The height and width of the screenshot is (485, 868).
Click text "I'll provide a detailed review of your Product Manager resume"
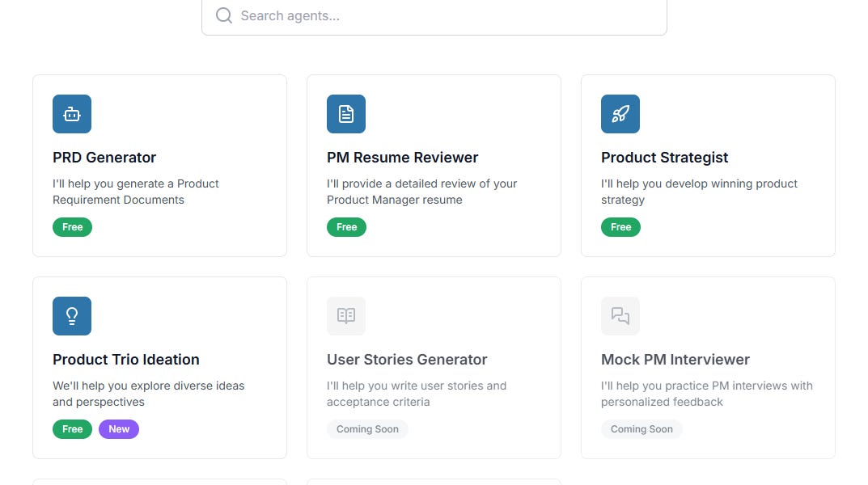click(421, 192)
